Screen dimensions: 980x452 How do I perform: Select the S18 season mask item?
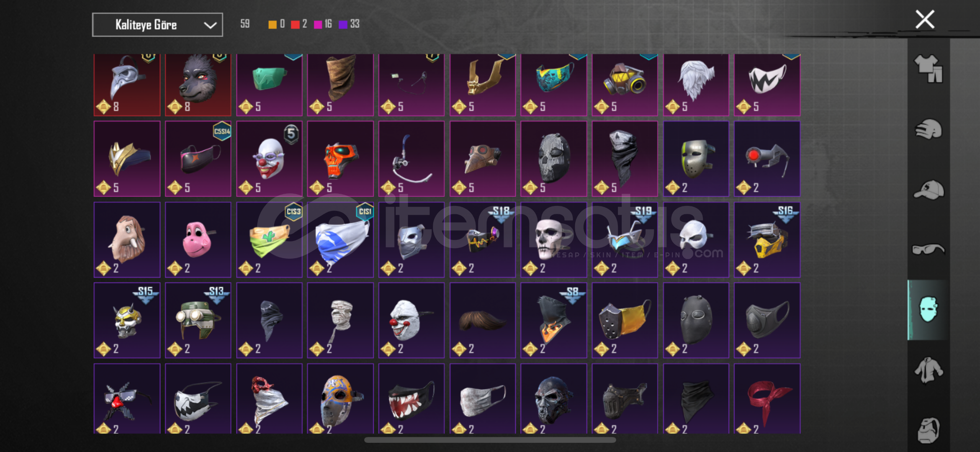tap(483, 239)
